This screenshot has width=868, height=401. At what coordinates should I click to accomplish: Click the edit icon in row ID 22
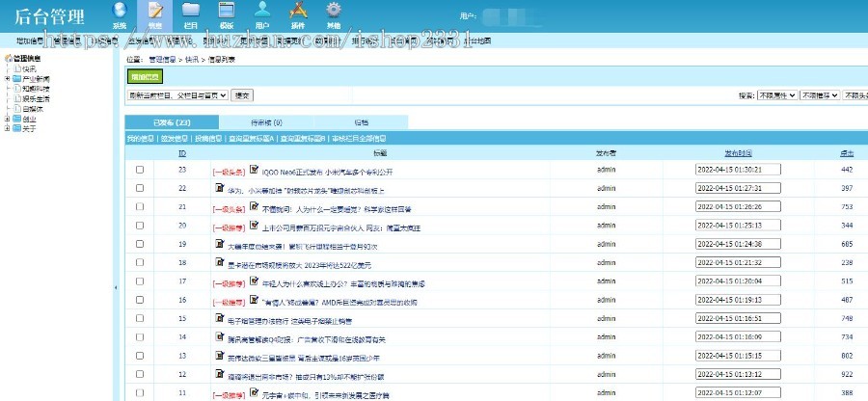coord(219,188)
